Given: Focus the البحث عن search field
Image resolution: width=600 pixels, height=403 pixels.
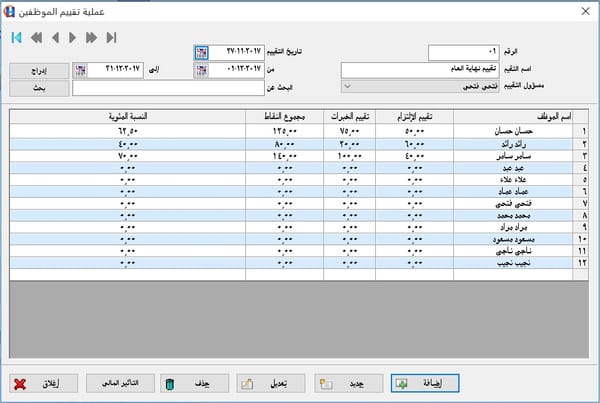Looking at the screenshot, I should point(168,88).
